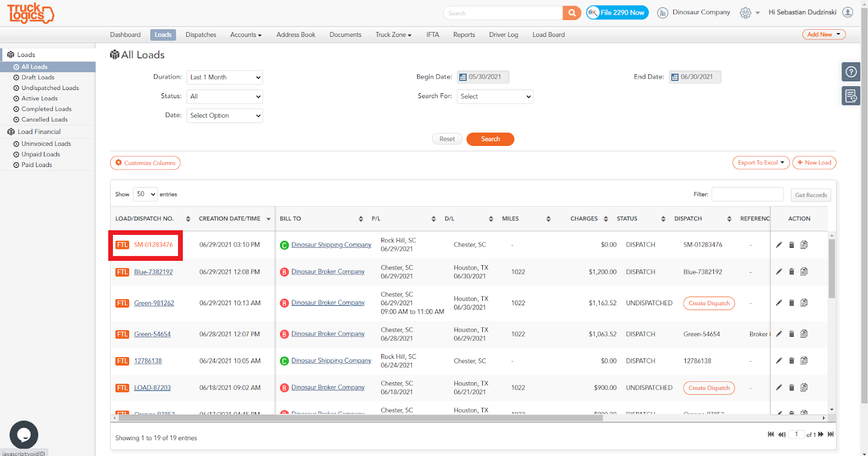Open the Begin Date calendar icon

(463, 77)
